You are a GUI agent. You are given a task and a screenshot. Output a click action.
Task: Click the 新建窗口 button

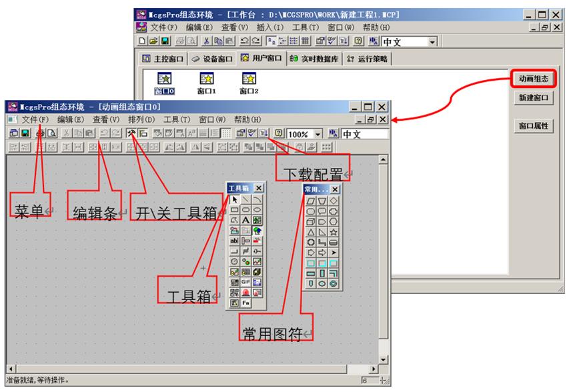(534, 97)
